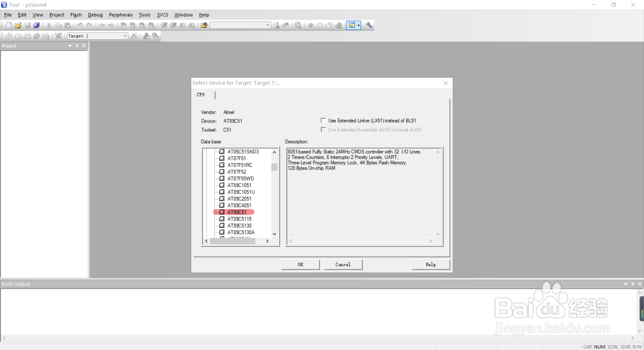
Task: Open the Project menu
Action: pos(57,15)
